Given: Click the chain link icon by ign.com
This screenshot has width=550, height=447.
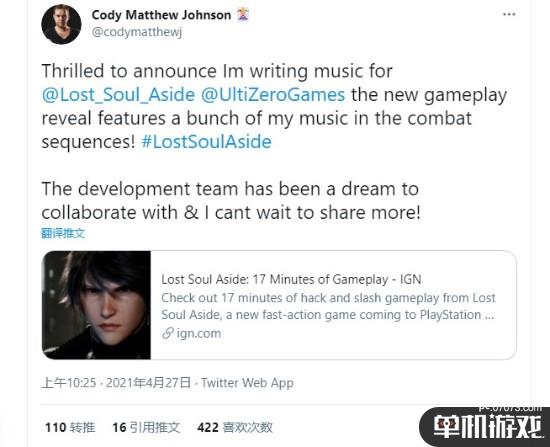Looking at the screenshot, I should pyautogui.click(x=168, y=333).
